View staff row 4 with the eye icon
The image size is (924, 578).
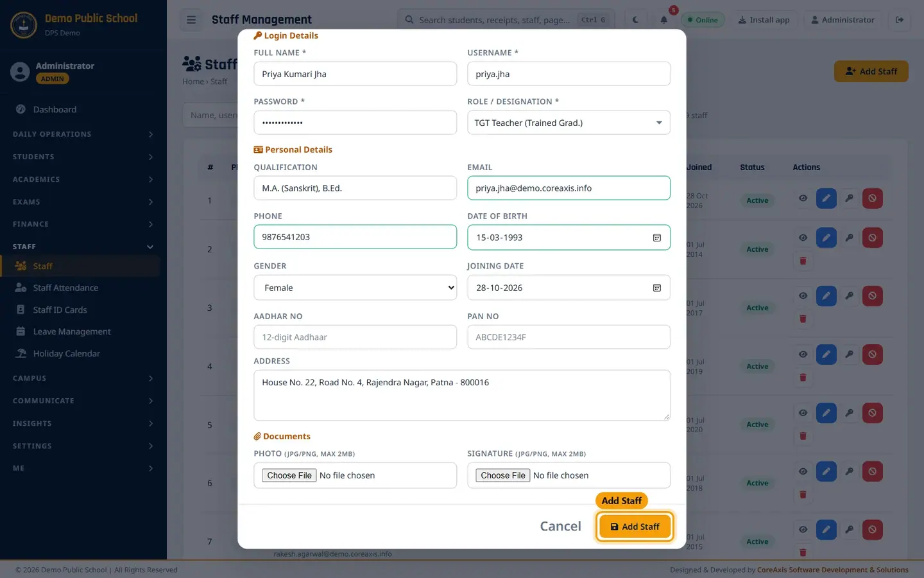803,355
